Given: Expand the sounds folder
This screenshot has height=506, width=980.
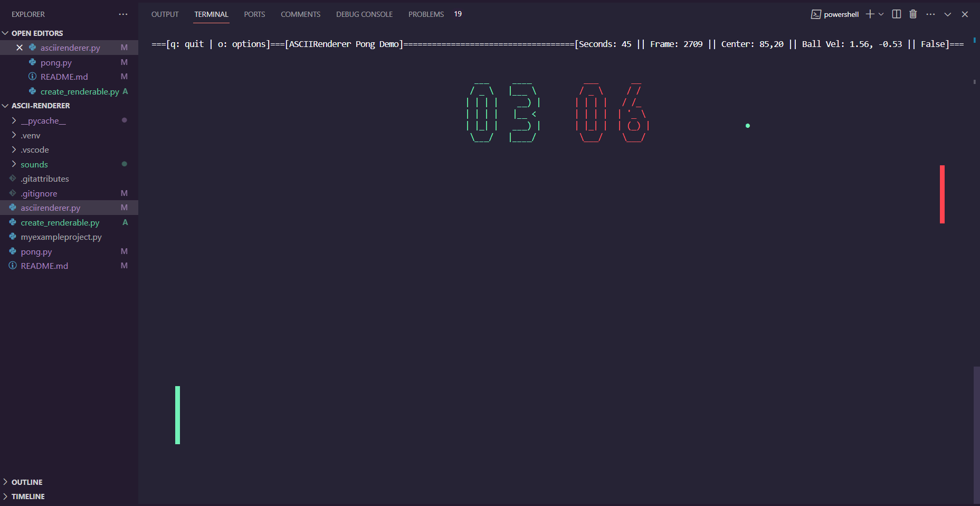Looking at the screenshot, I should point(34,164).
